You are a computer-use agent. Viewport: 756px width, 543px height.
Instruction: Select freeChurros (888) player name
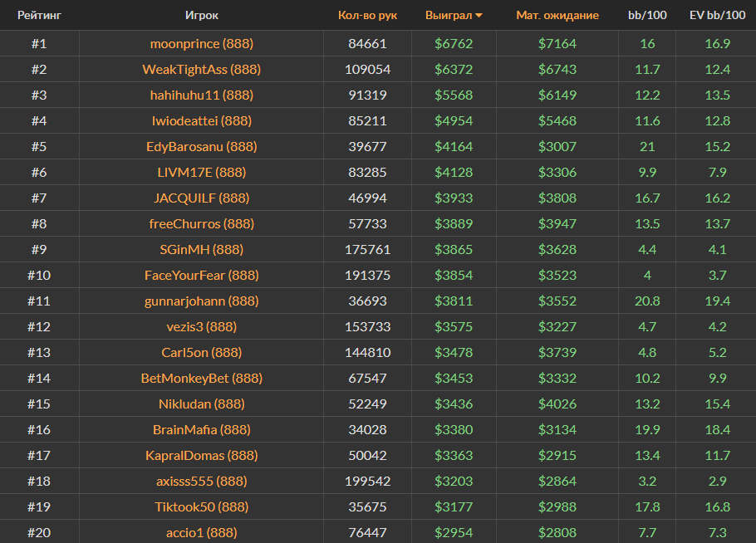[202, 223]
